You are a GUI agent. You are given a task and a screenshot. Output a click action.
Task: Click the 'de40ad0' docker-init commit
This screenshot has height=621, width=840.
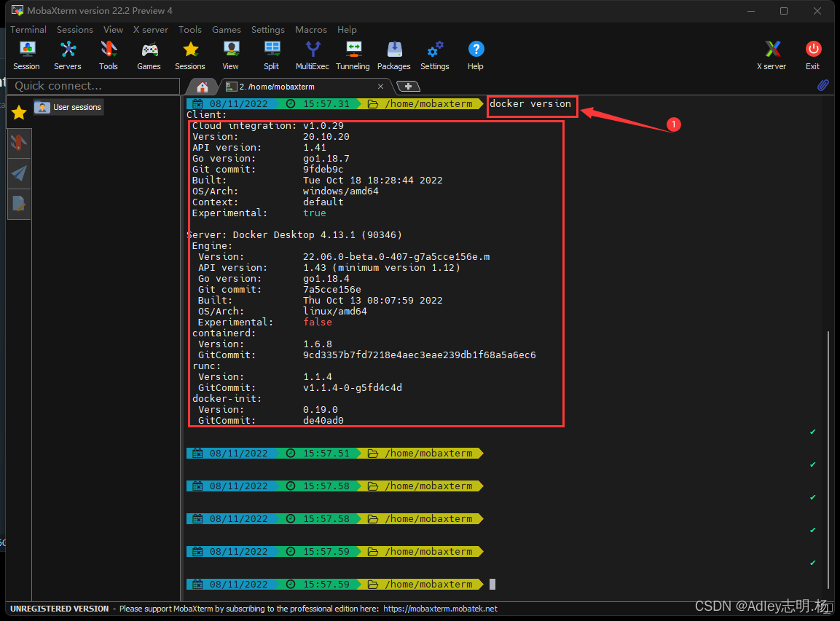click(x=323, y=421)
